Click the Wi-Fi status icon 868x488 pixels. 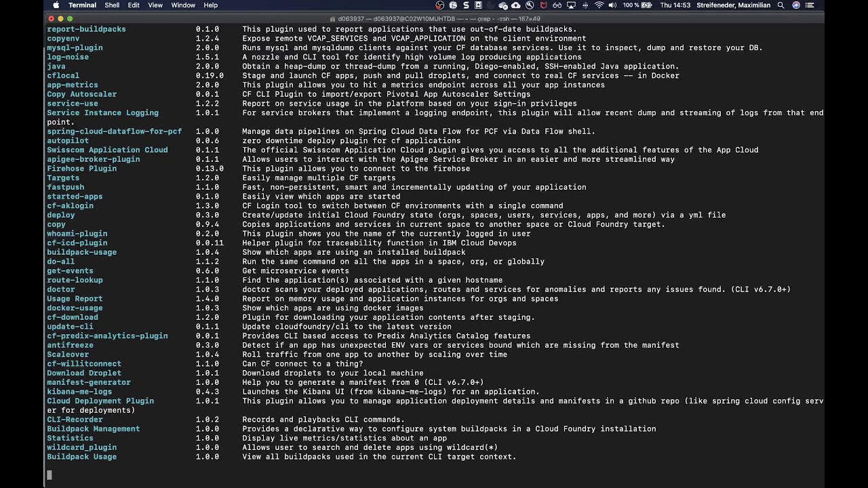click(x=599, y=5)
